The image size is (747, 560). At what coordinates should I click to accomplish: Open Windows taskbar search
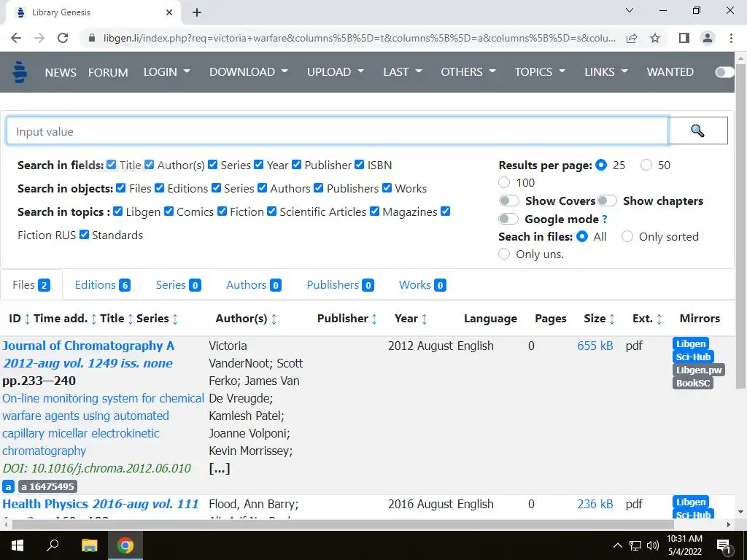[53, 545]
